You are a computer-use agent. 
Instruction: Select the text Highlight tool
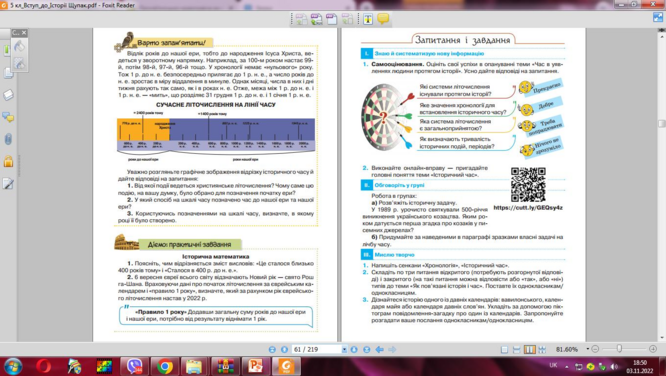pos(368,19)
